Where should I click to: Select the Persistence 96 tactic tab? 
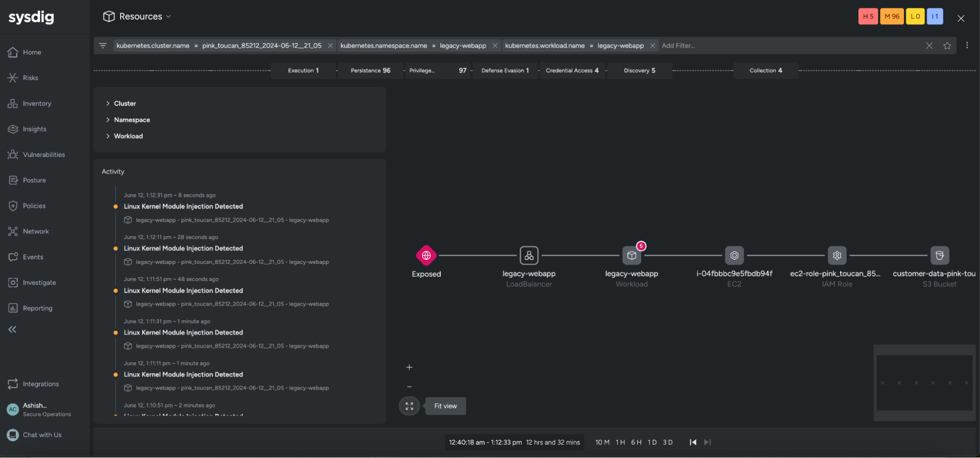(x=371, y=71)
